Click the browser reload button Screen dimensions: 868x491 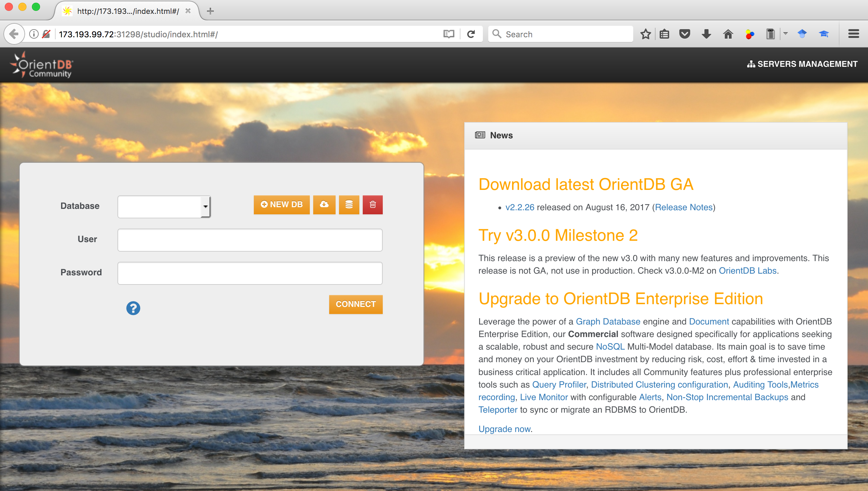(x=471, y=34)
